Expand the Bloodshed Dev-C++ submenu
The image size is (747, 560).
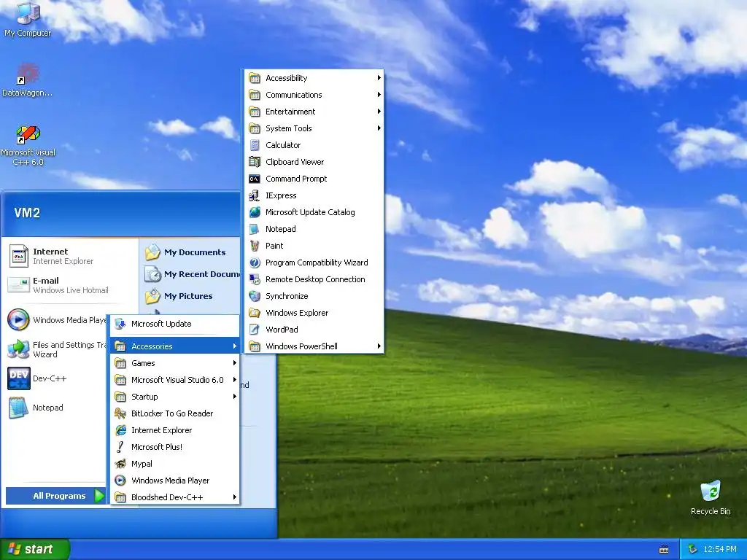pyautogui.click(x=175, y=497)
